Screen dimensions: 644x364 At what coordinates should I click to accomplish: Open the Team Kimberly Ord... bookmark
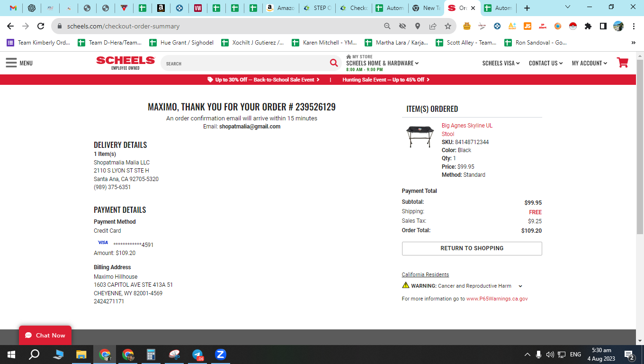(x=38, y=43)
